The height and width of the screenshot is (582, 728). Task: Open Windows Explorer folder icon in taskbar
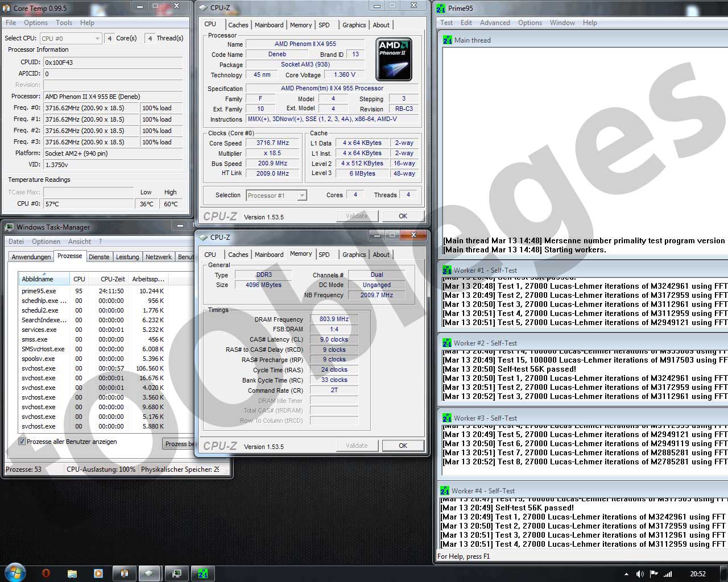[72, 573]
